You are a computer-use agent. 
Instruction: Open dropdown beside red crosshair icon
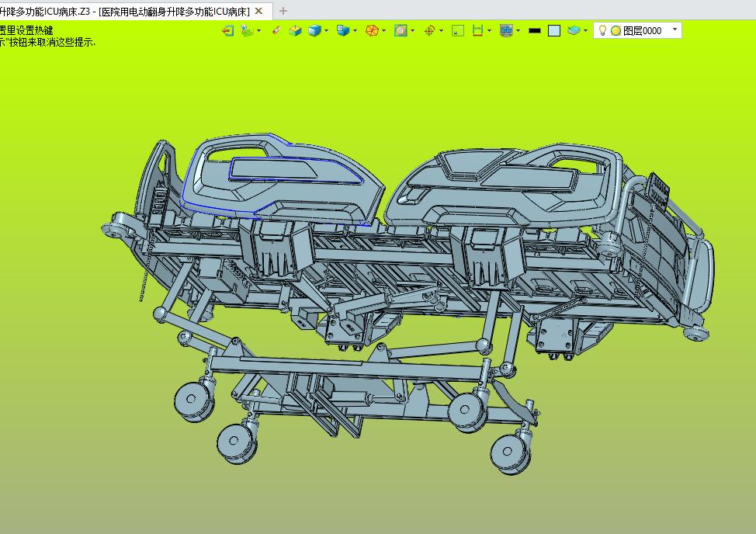click(441, 31)
